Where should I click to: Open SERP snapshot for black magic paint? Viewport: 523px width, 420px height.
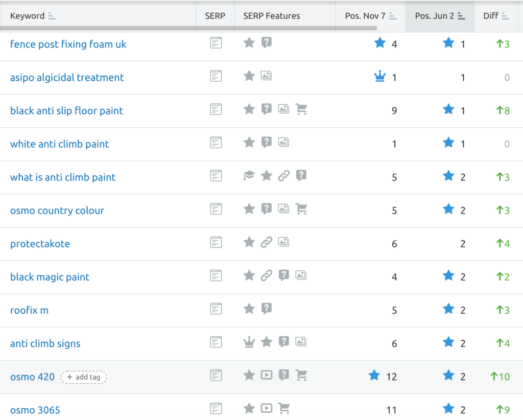pyautogui.click(x=216, y=275)
